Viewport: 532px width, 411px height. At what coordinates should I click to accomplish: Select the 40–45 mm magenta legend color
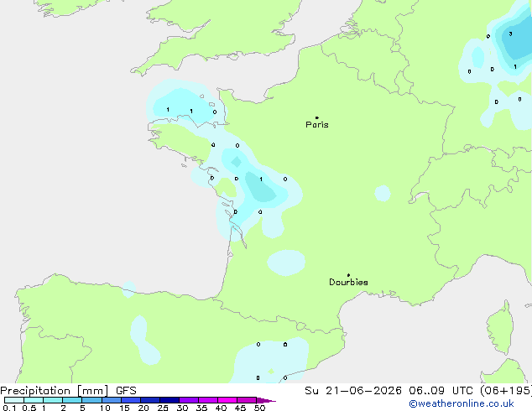click(x=227, y=400)
